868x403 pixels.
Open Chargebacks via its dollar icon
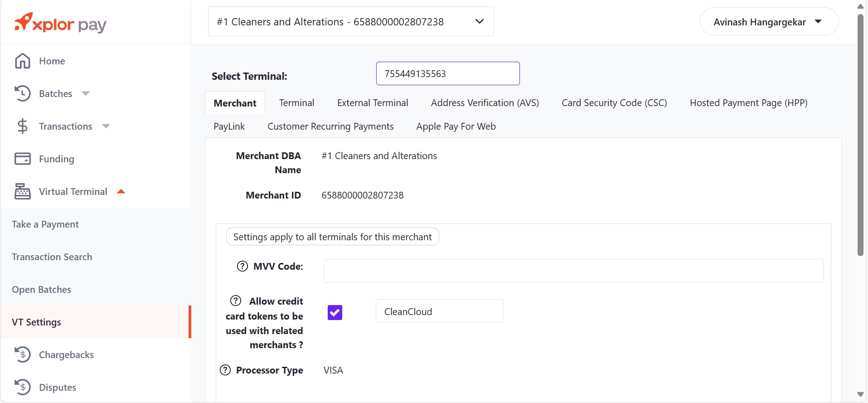point(23,354)
